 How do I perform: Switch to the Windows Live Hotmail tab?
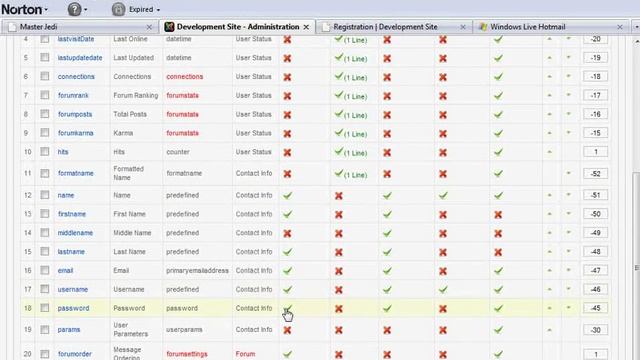(x=551, y=27)
